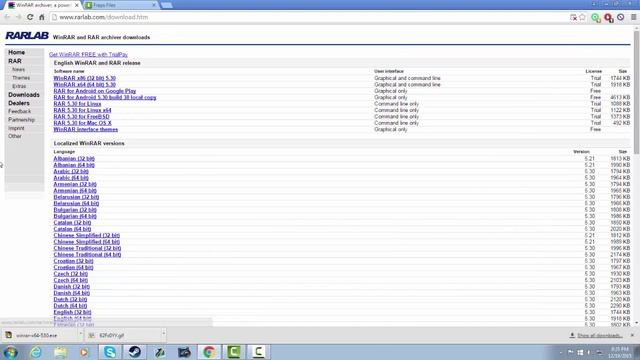
Task: Download WinRAR x86 (32 bit) 5.30
Action: pos(84,78)
